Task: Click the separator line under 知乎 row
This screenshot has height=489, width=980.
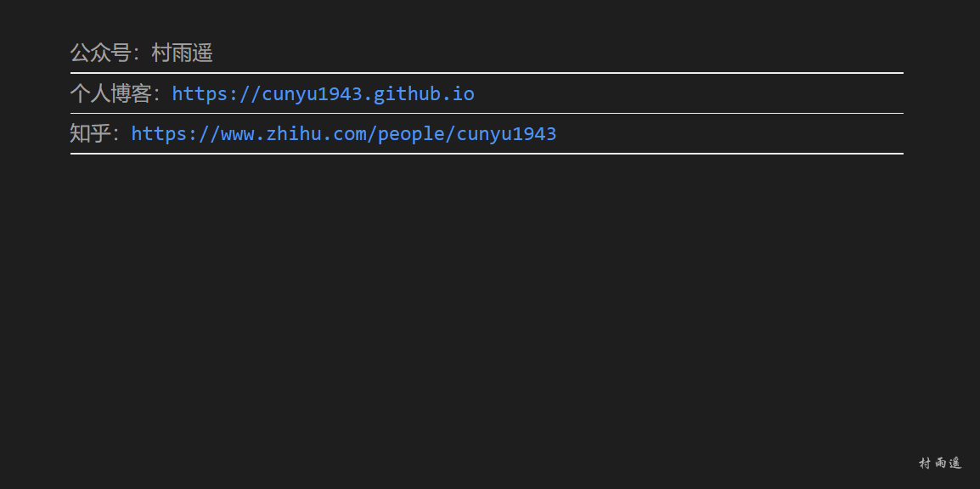Action: point(487,153)
